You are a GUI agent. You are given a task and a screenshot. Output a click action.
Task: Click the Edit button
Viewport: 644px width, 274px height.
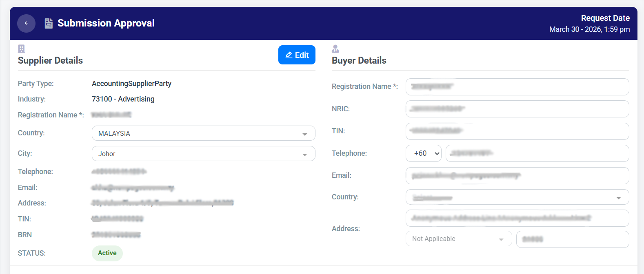point(297,55)
